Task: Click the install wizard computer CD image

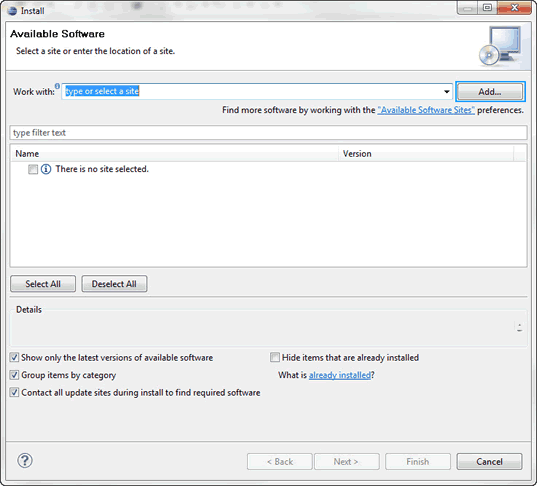Action: 500,46
